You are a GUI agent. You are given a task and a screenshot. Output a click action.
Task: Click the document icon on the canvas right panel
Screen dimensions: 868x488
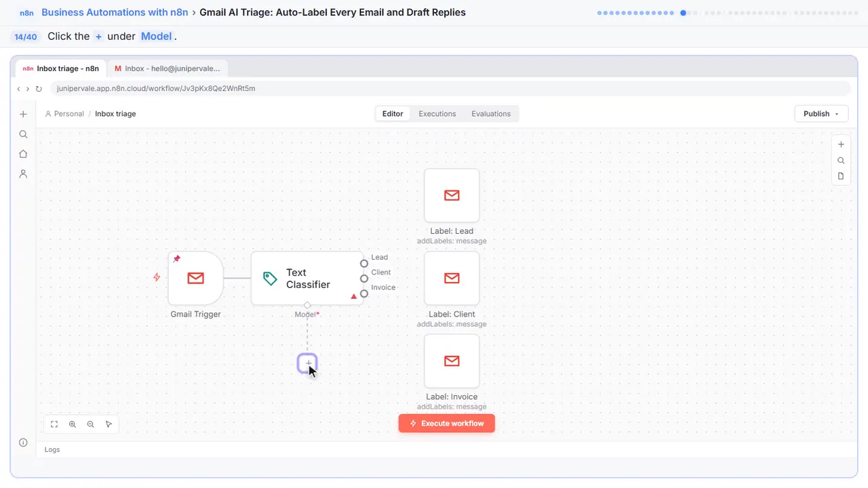click(x=841, y=176)
